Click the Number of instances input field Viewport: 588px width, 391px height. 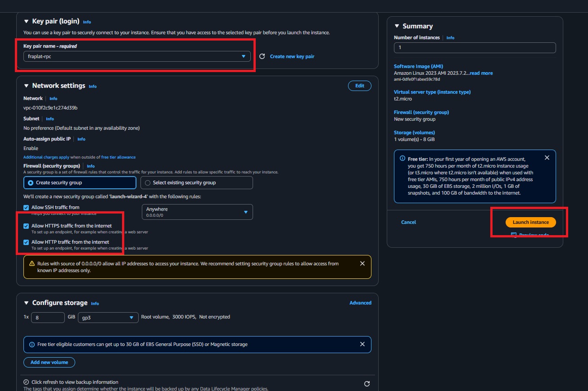pos(475,48)
